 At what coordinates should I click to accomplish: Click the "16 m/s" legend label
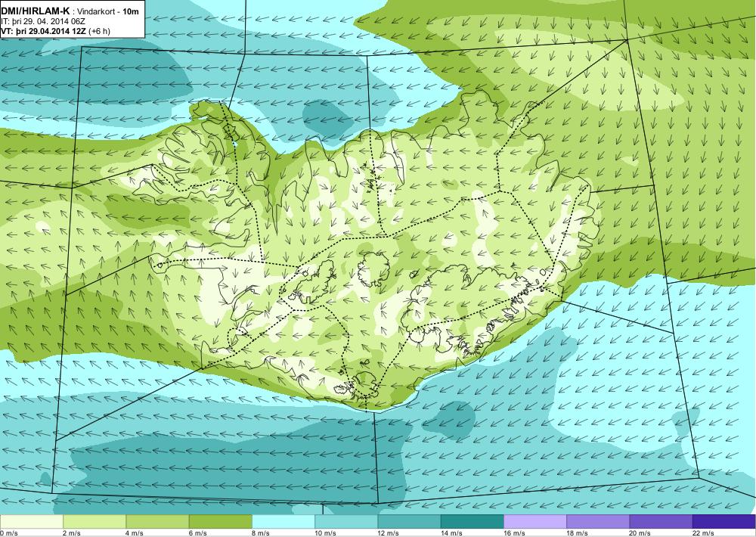(514, 533)
